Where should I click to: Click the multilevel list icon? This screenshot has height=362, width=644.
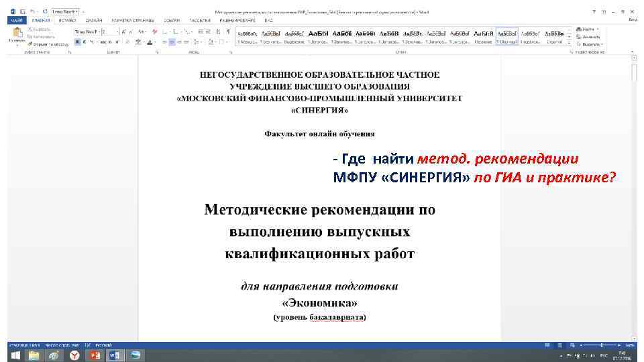187,32
